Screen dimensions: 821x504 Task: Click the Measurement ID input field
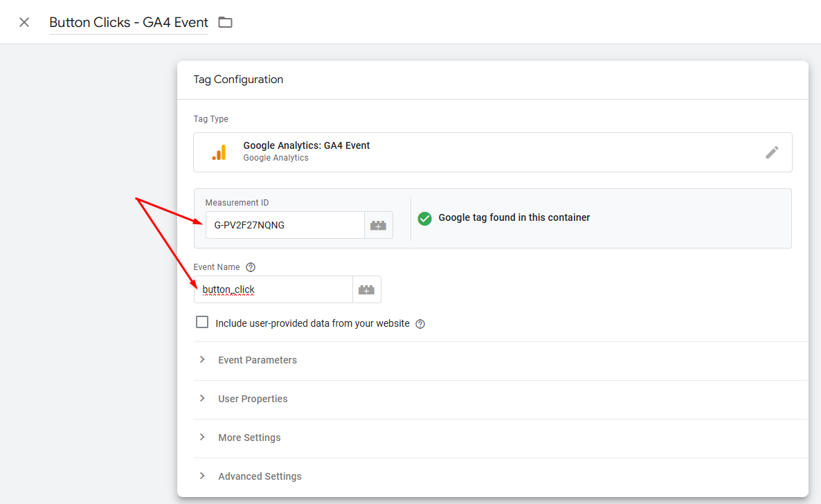(x=285, y=225)
